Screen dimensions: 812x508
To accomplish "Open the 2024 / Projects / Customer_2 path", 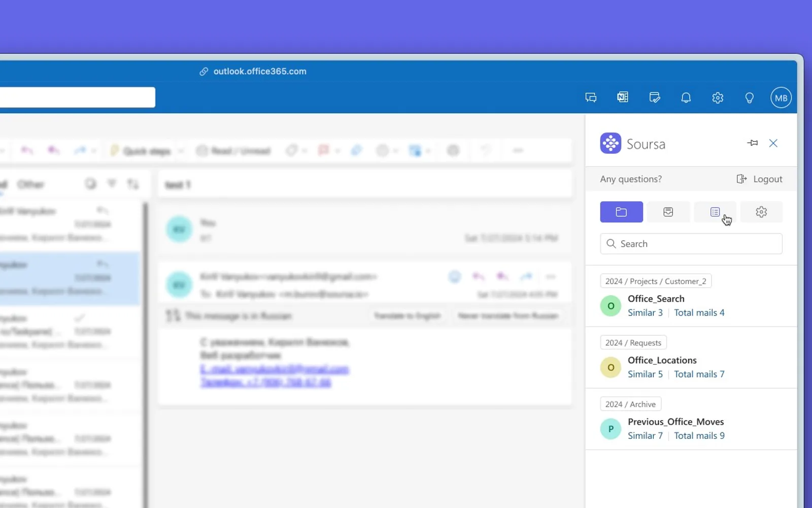I will 656,281.
